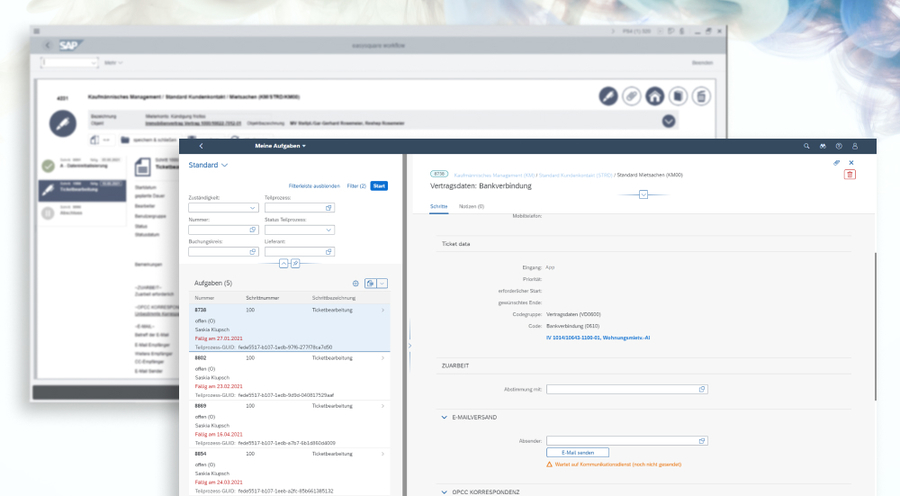Click the paperclip attachment round icon
The width and height of the screenshot is (900, 496).
point(631,96)
